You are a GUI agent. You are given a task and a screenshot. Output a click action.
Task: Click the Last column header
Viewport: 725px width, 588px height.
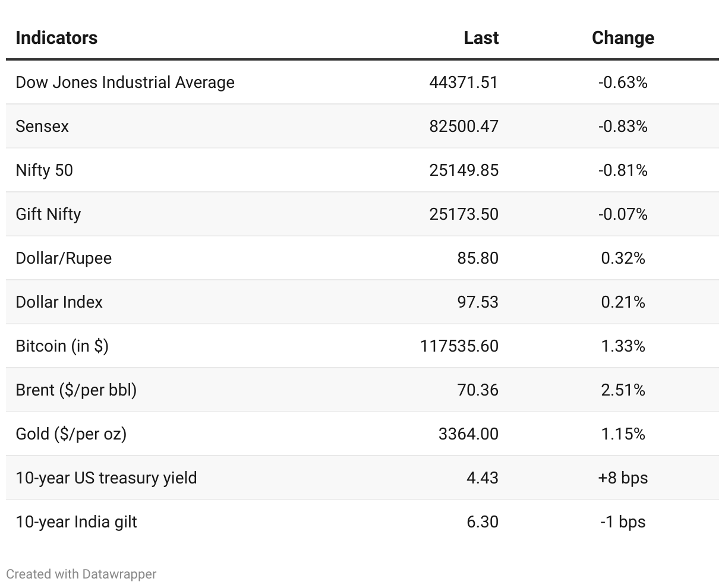tap(481, 38)
